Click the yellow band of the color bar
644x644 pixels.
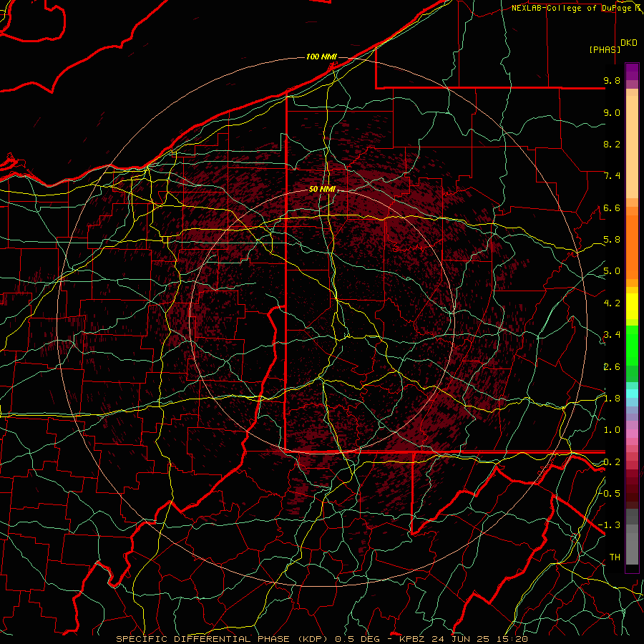632,306
